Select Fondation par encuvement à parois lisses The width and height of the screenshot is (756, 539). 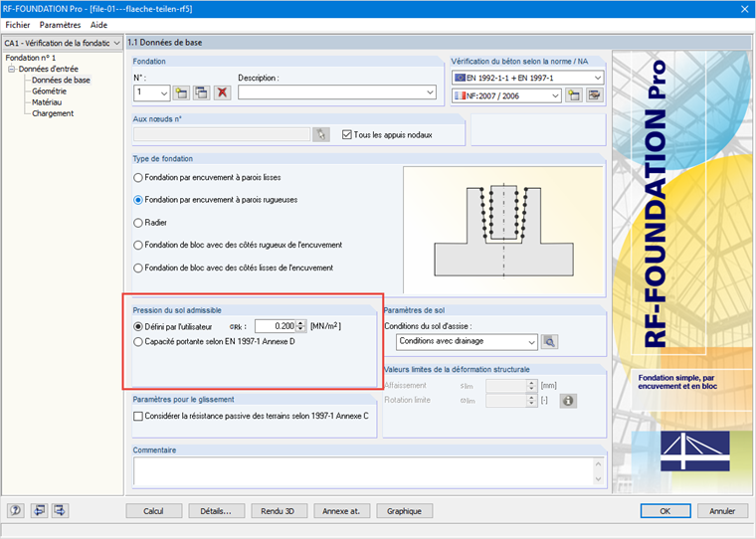(x=207, y=177)
